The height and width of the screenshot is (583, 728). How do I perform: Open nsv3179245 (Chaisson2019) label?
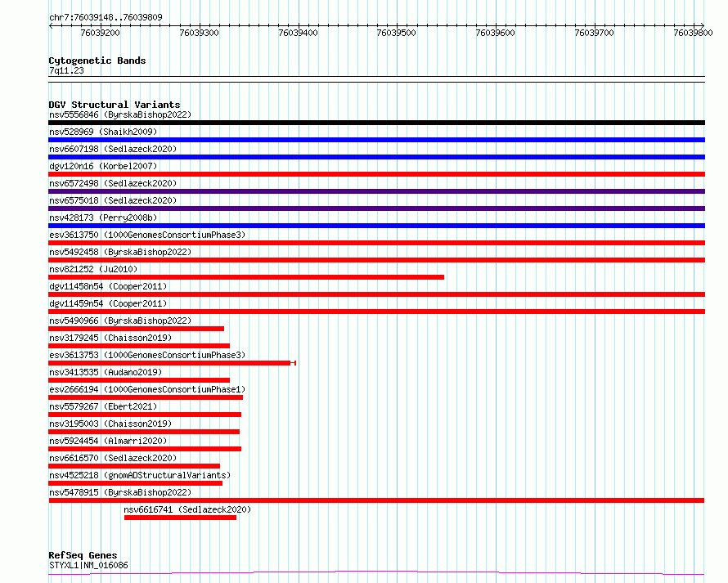110,338
